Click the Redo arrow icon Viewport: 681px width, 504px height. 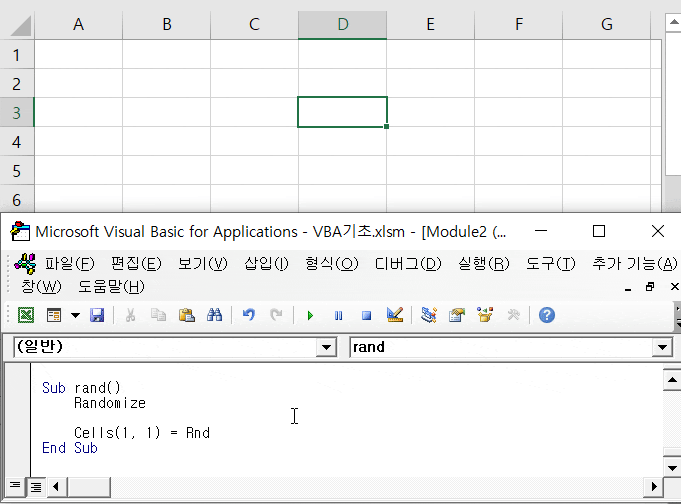[x=276, y=315]
